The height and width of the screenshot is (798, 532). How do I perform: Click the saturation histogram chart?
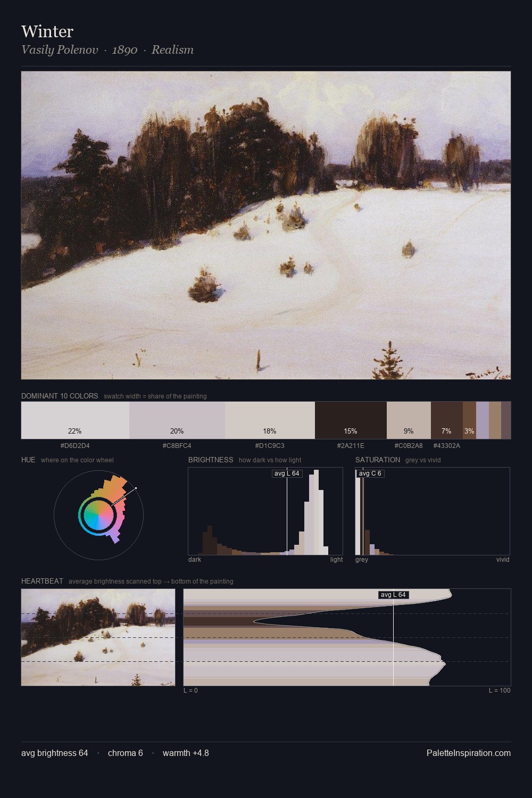(433, 511)
